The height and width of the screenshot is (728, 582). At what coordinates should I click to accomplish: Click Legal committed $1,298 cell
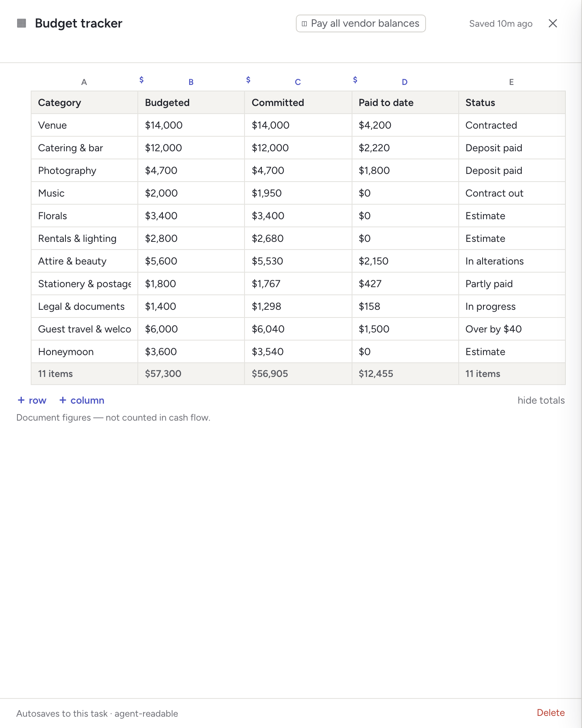point(298,307)
